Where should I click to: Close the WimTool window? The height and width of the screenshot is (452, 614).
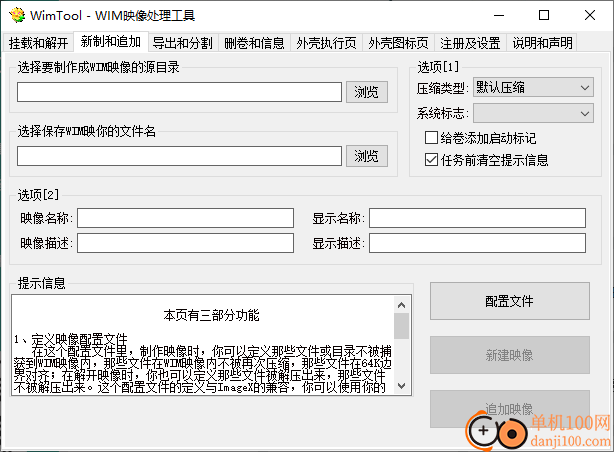click(590, 15)
